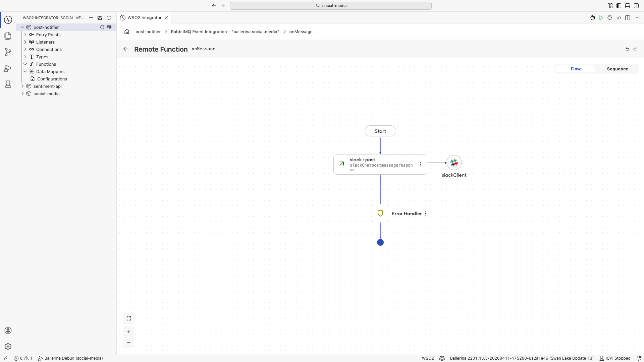Open the Run and Debug view icon
The width and height of the screenshot is (644, 362).
(8, 68)
